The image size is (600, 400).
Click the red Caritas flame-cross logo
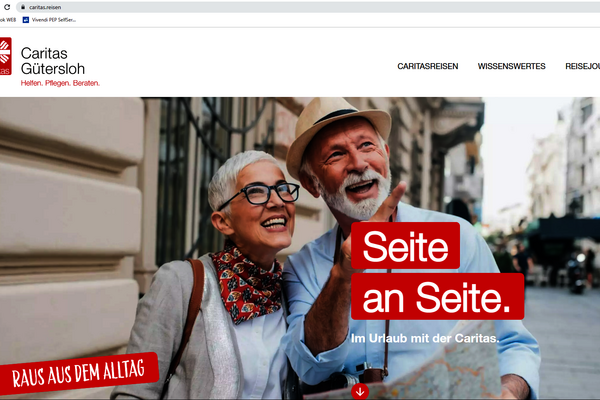pyautogui.click(x=5, y=56)
